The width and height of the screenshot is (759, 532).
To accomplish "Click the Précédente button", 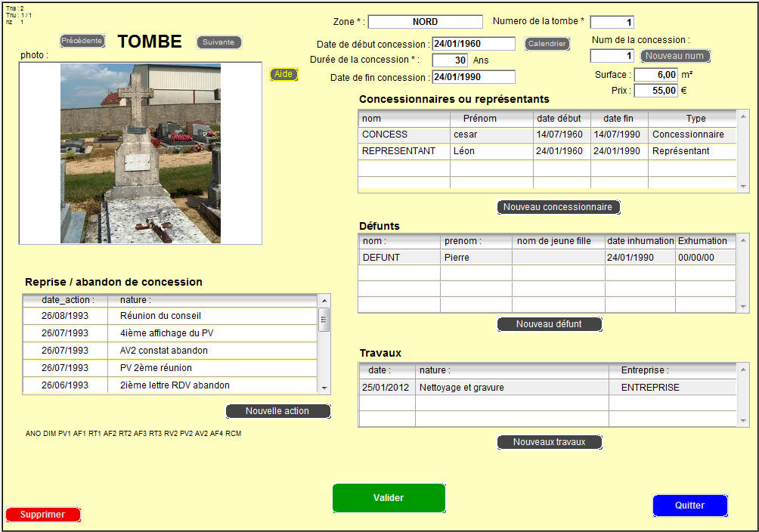I will [82, 41].
